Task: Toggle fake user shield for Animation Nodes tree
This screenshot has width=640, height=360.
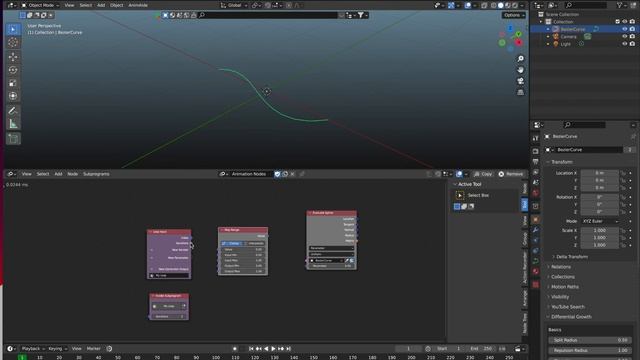Action: coord(277,174)
